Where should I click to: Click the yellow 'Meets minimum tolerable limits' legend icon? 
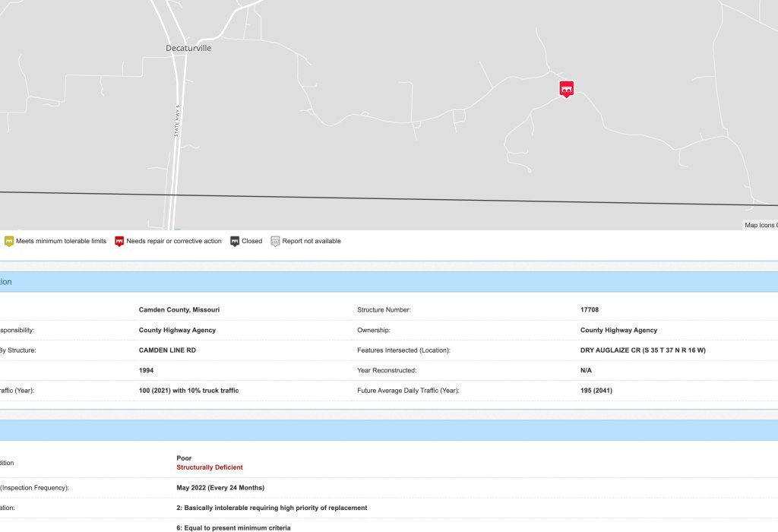[9, 241]
